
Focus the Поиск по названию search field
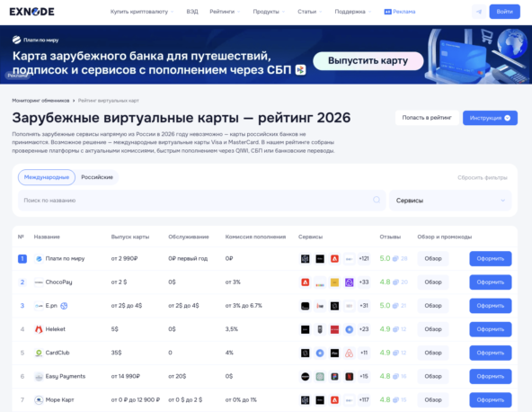201,201
